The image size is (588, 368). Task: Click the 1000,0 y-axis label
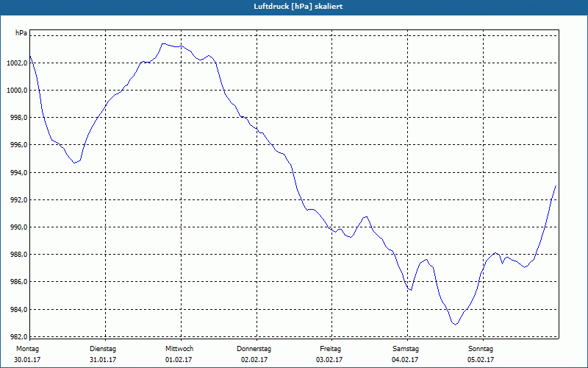(17, 91)
